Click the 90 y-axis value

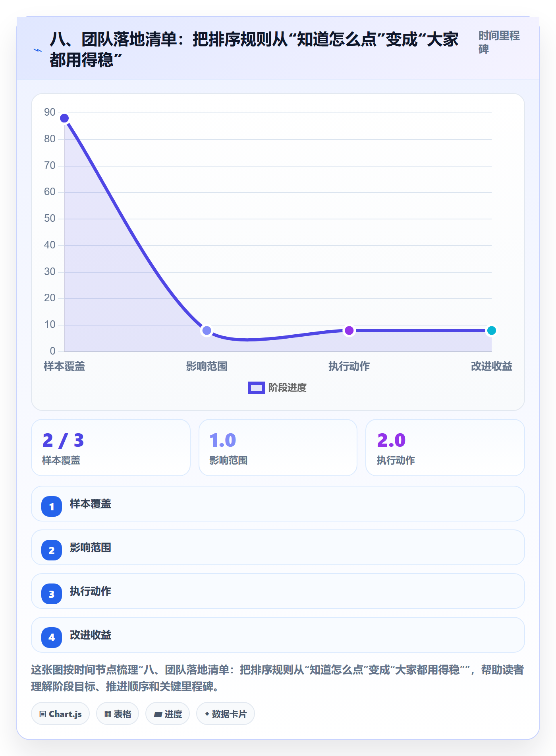[x=50, y=112]
